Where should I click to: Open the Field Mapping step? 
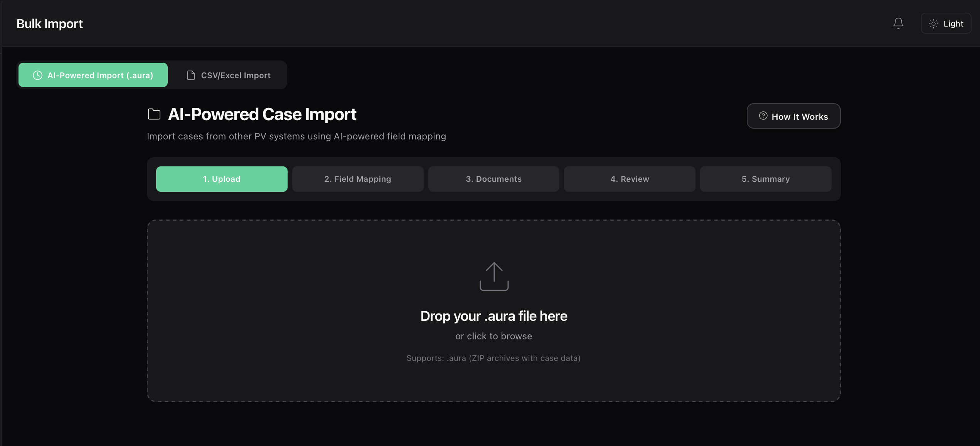point(358,179)
